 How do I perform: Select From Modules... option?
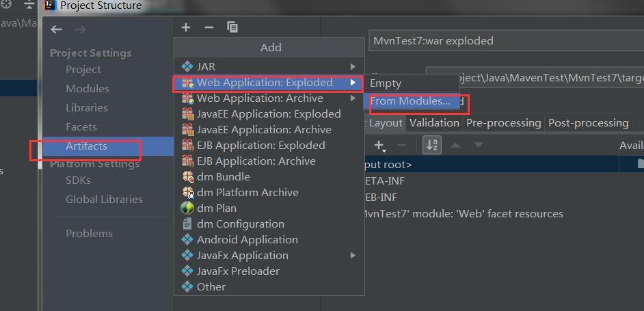pos(410,102)
